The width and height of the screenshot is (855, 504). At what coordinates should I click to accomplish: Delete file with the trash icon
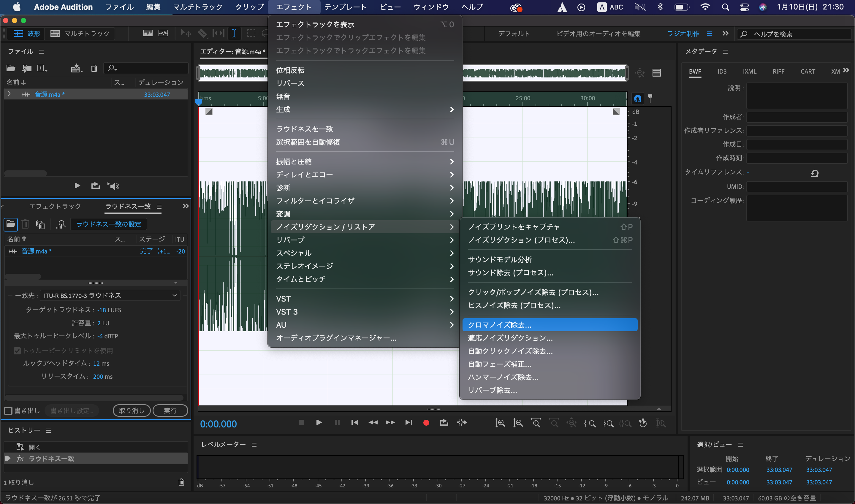pyautogui.click(x=94, y=68)
